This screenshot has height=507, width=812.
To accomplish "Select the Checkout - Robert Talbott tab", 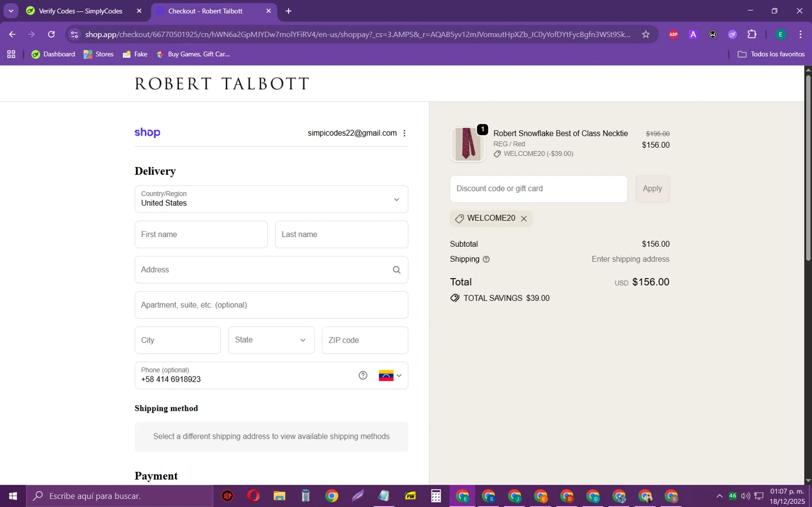I will pyautogui.click(x=206, y=11).
